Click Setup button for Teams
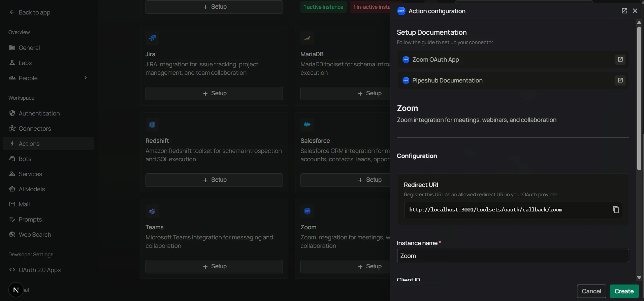The image size is (644, 301). pos(214,267)
